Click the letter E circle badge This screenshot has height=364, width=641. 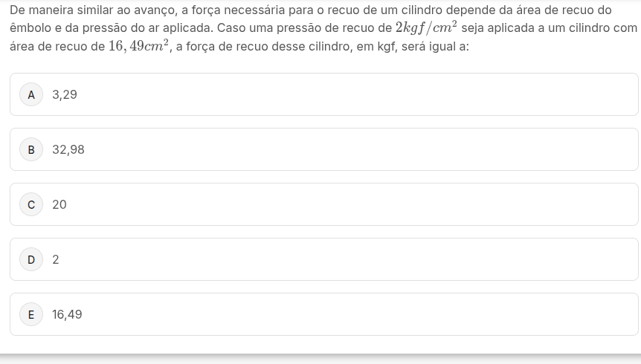click(x=31, y=315)
